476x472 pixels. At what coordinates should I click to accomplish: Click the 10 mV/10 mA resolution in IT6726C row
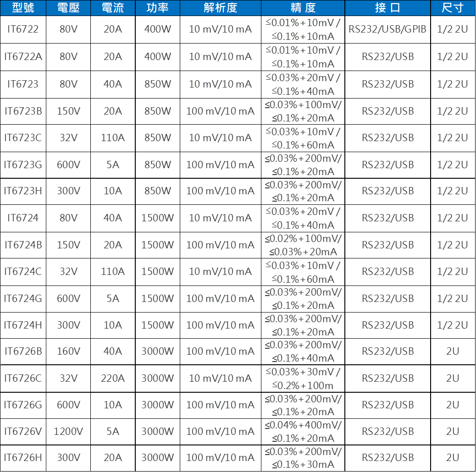click(221, 378)
